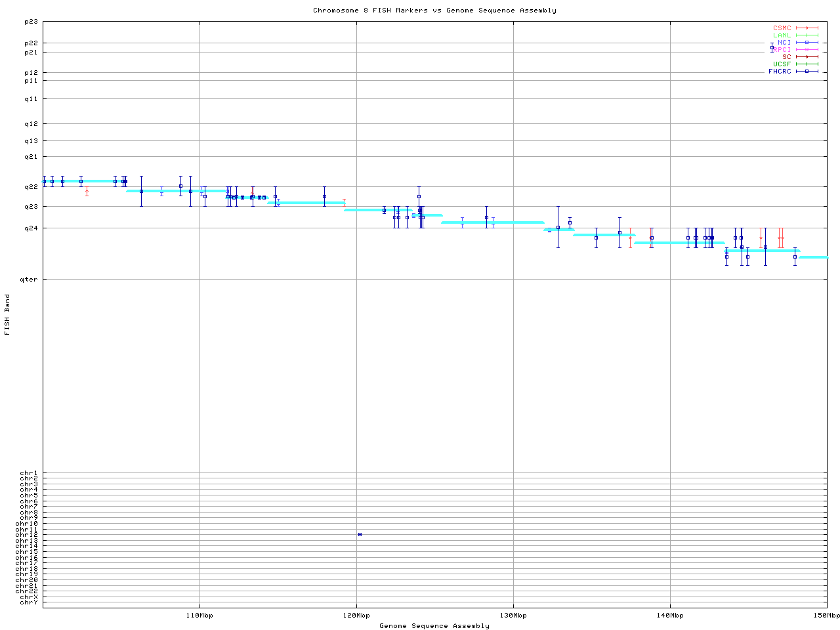Click the 140Mbp x-axis tick label
Image resolution: width=840 pixels, height=630 pixels.
click(670, 616)
